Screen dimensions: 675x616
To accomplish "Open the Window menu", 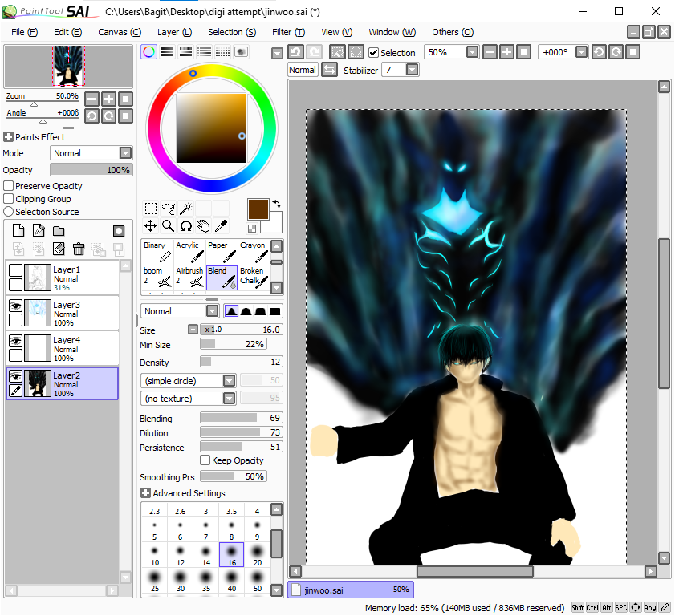I will [x=392, y=32].
